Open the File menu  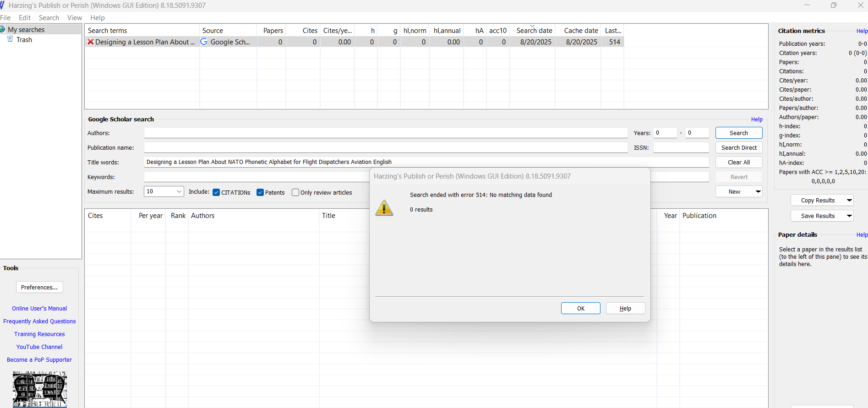pos(5,18)
